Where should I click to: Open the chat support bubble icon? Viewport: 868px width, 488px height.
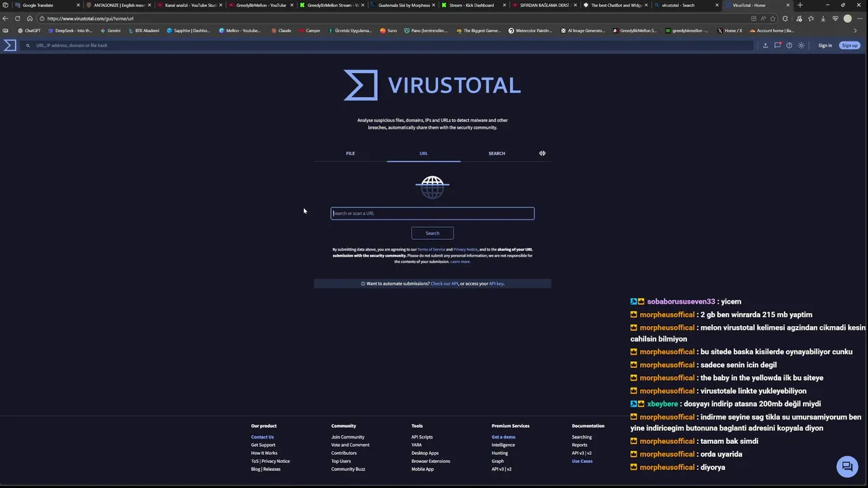click(x=847, y=466)
